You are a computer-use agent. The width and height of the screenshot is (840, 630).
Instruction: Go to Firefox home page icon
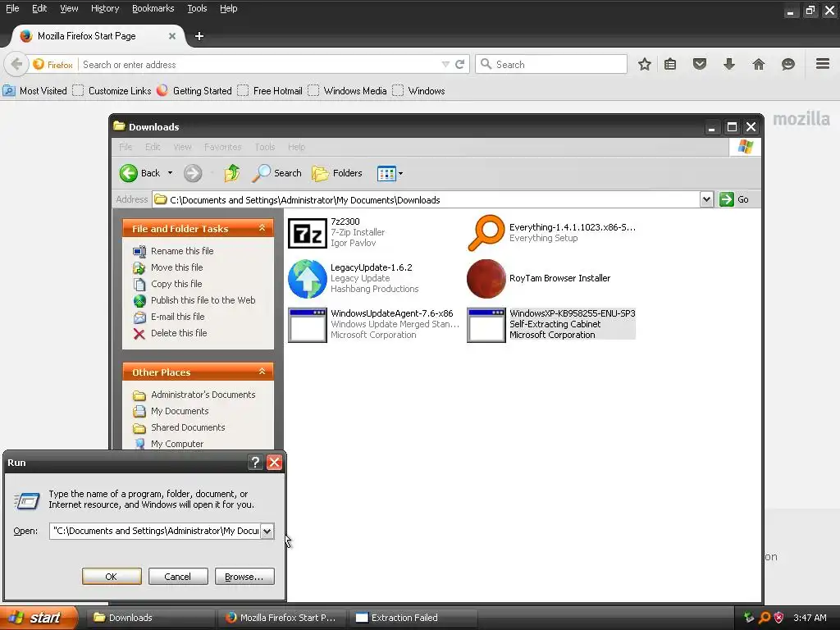click(x=759, y=64)
